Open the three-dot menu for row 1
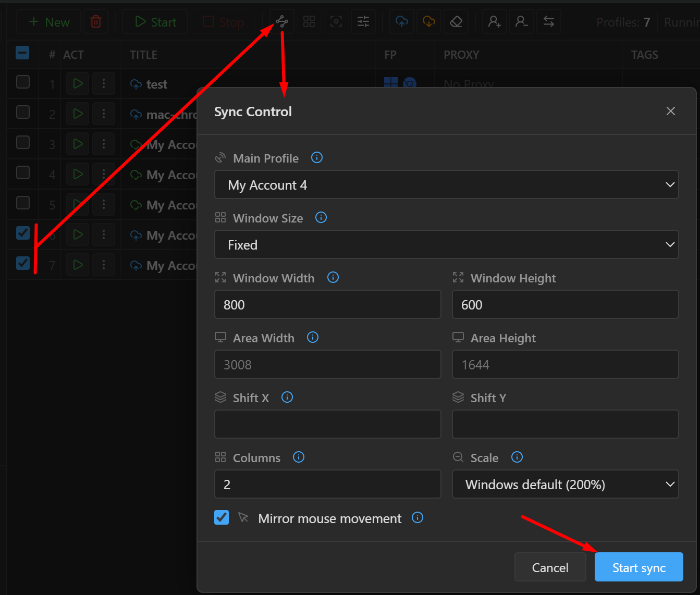 coord(104,84)
